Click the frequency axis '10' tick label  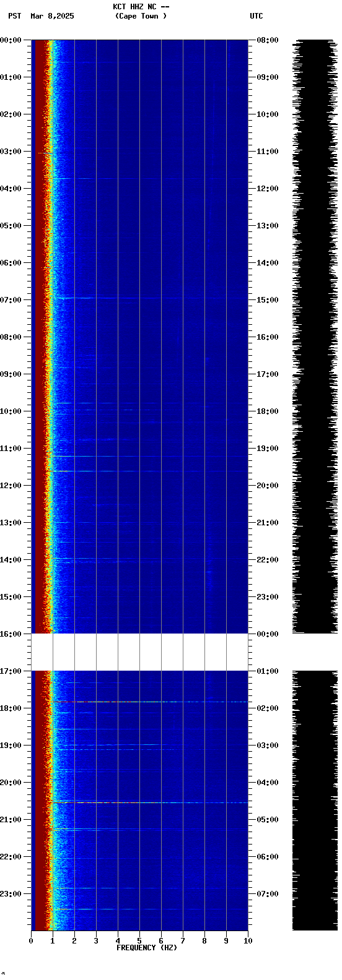(x=248, y=941)
